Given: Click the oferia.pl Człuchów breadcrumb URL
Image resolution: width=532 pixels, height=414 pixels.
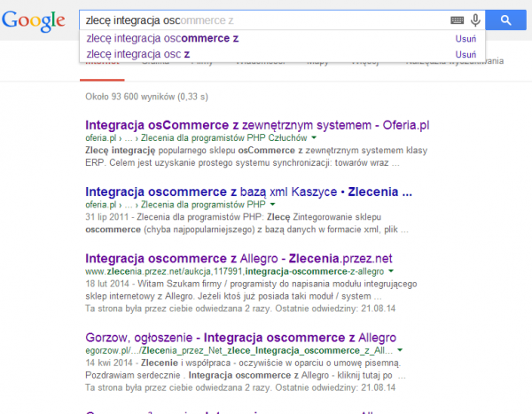Looking at the screenshot, I should (x=196, y=138).
